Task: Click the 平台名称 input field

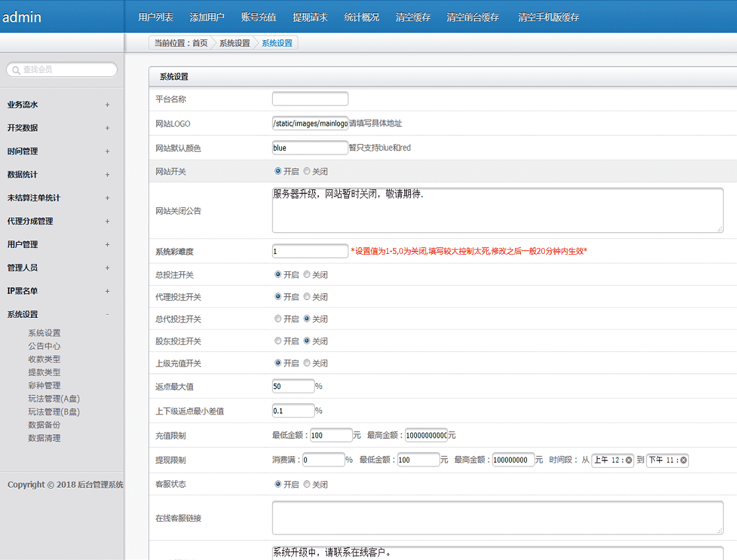Action: pyautogui.click(x=310, y=99)
